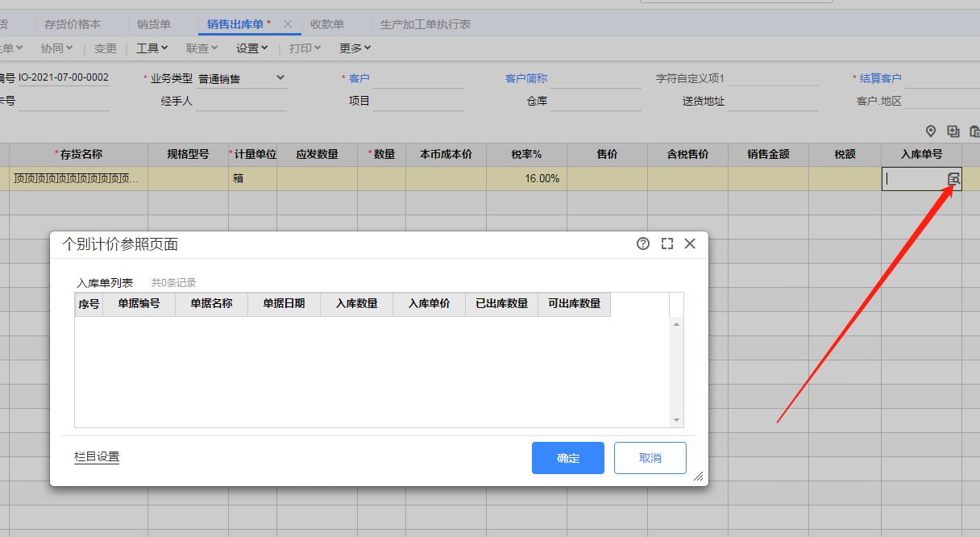Click the 单据名称 column header
The height and width of the screenshot is (537, 980).
point(211,304)
